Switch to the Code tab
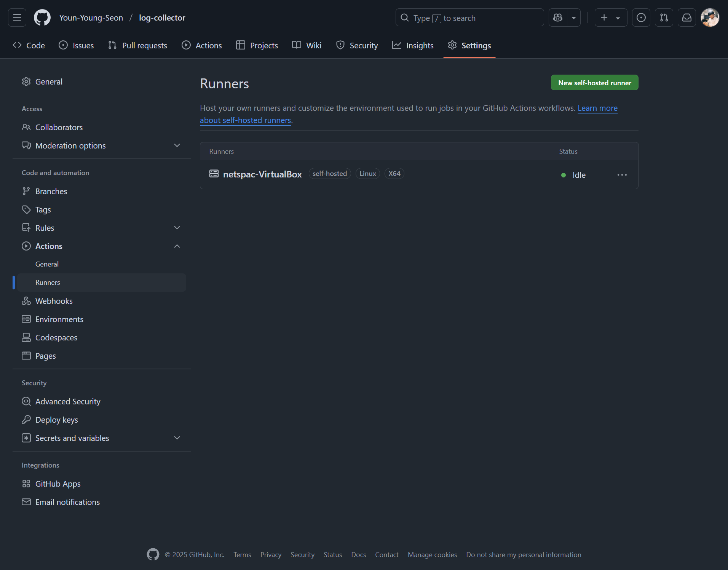The width and height of the screenshot is (728, 570). coord(29,45)
